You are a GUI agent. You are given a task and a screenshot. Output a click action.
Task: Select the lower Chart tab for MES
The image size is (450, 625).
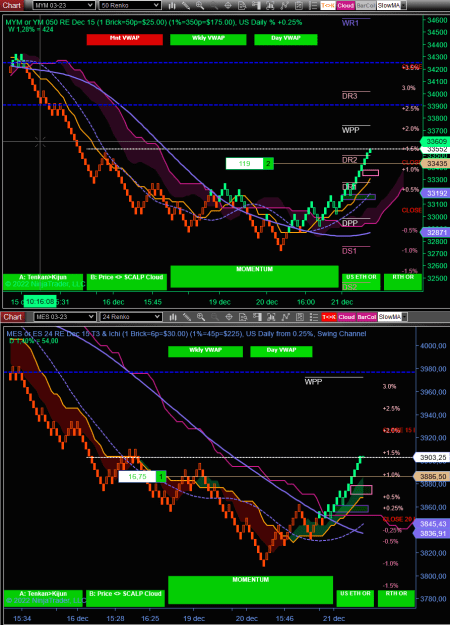click(x=12, y=317)
